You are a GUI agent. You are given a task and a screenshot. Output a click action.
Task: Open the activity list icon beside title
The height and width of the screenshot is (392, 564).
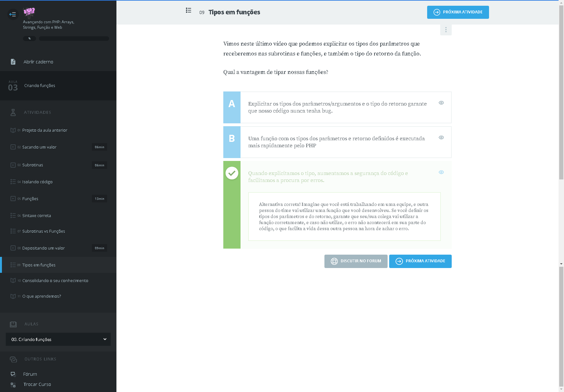[189, 11]
